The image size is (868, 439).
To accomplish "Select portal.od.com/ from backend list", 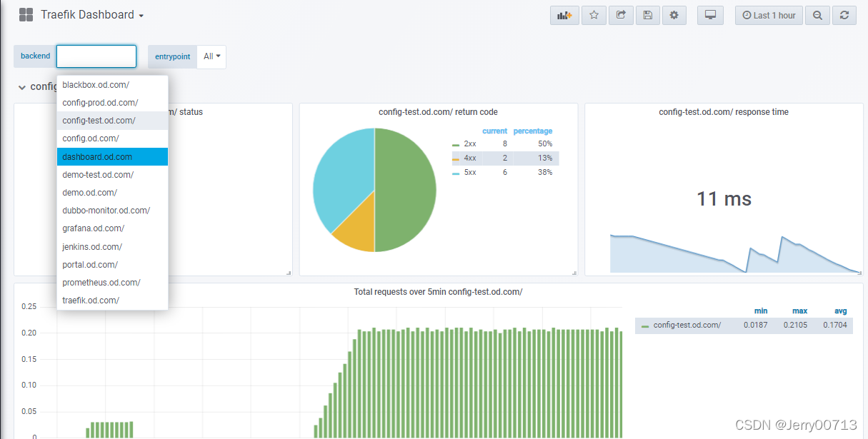I will tap(112, 265).
